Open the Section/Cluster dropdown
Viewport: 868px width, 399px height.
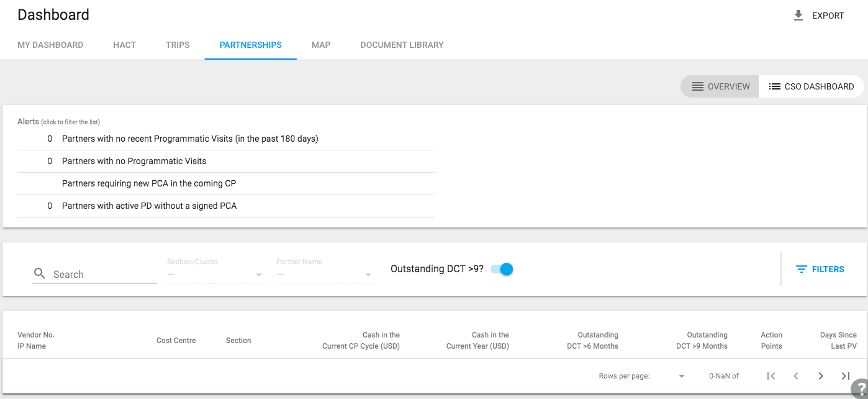pos(216,274)
